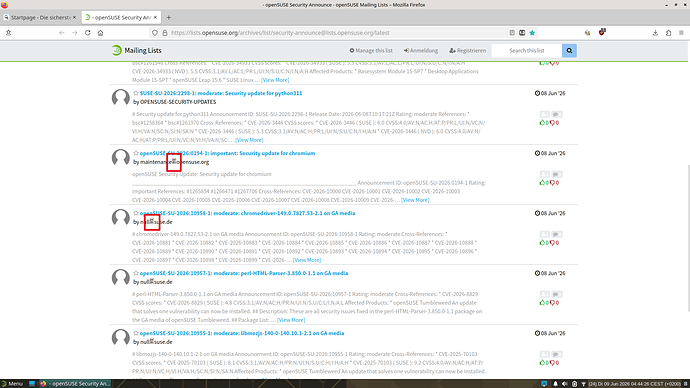Screen dimensions: 690x388
Task: Expand View More on the chromium announcement
Action: point(415,200)
